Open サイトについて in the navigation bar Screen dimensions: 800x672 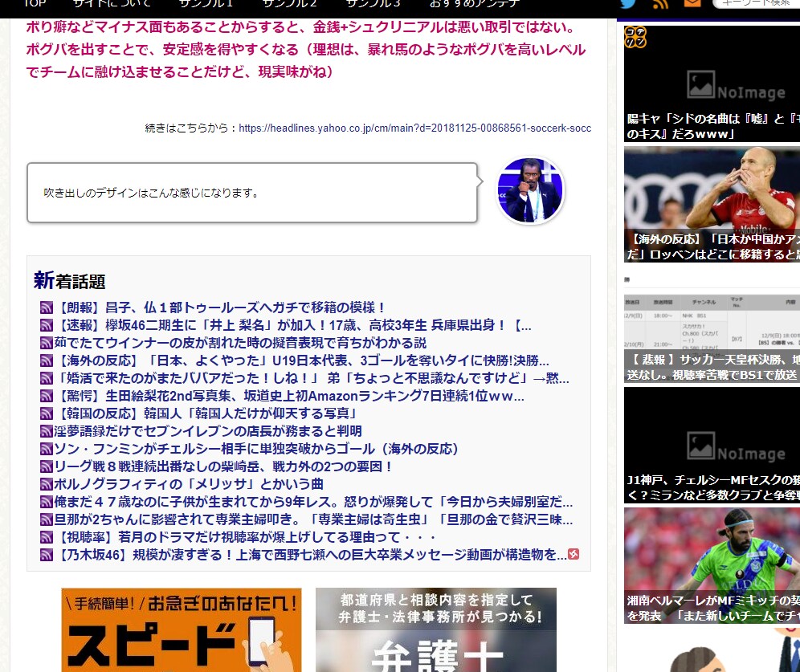tap(112, 3)
